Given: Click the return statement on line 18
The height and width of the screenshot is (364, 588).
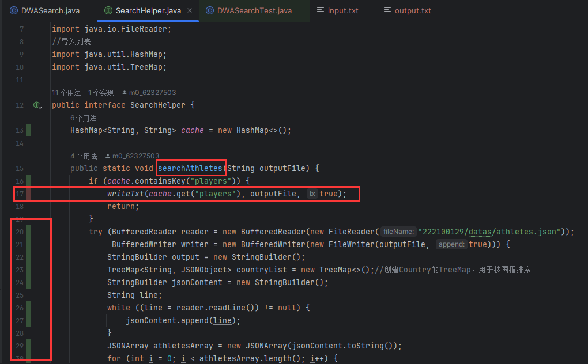Looking at the screenshot, I should (123, 206).
